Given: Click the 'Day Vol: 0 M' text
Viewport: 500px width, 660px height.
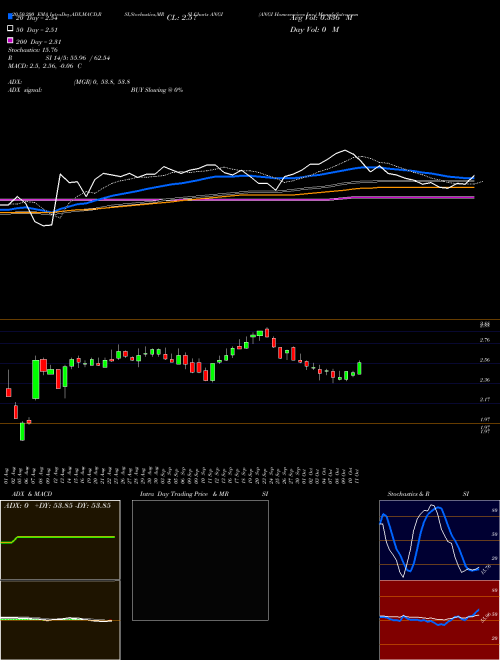Looking at the screenshot, I should coord(314,29).
